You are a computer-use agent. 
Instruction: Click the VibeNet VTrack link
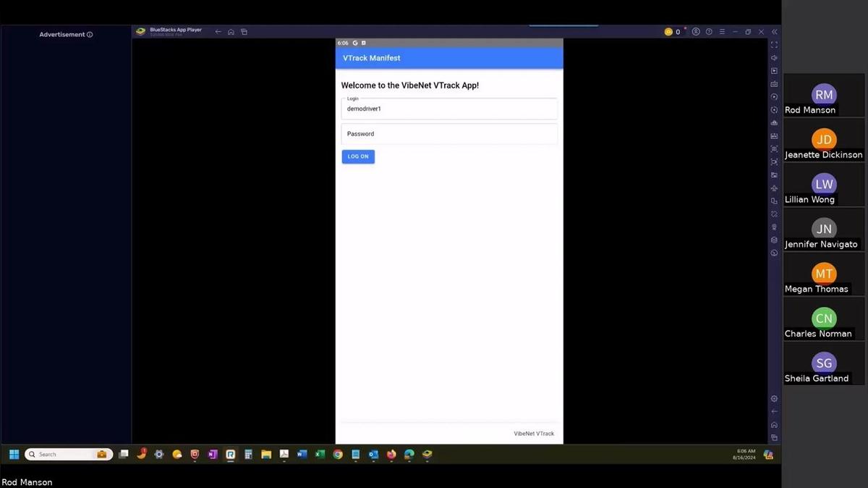[534, 433]
